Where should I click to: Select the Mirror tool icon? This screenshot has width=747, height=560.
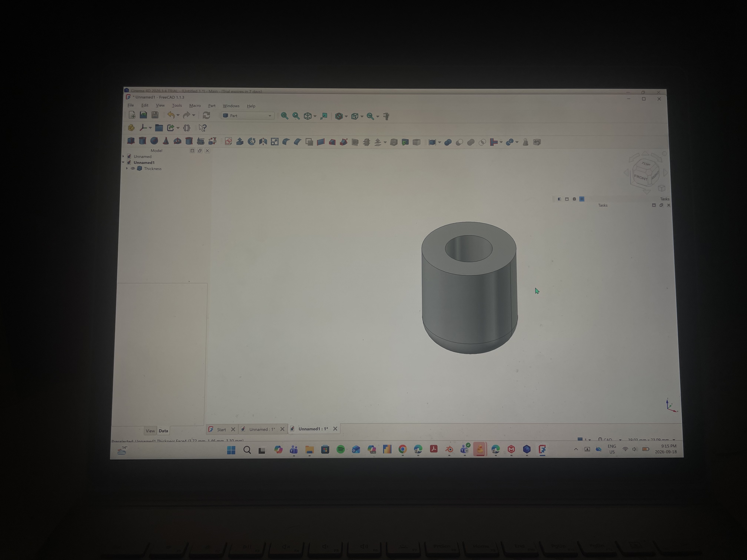[x=263, y=141]
